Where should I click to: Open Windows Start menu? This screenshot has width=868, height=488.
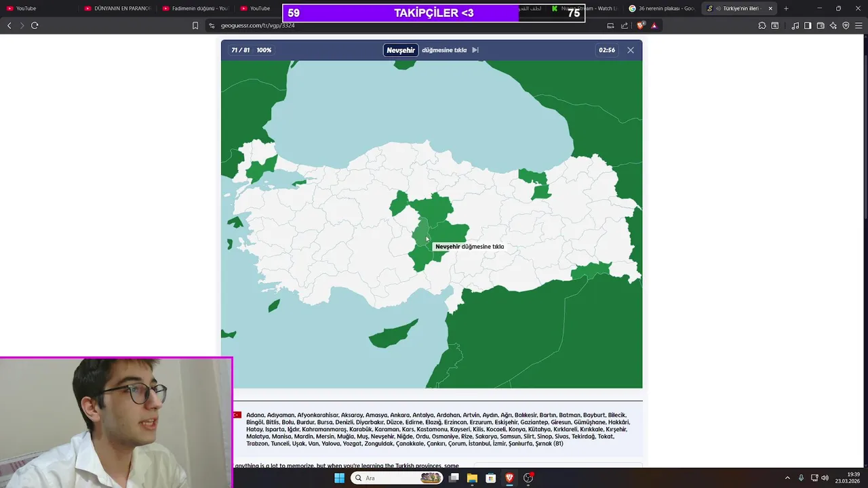click(x=339, y=478)
